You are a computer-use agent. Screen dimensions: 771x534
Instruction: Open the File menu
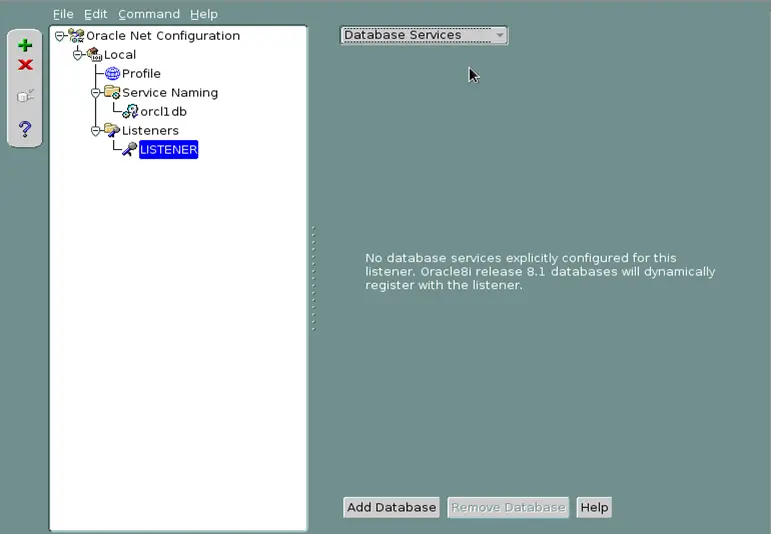pos(63,14)
